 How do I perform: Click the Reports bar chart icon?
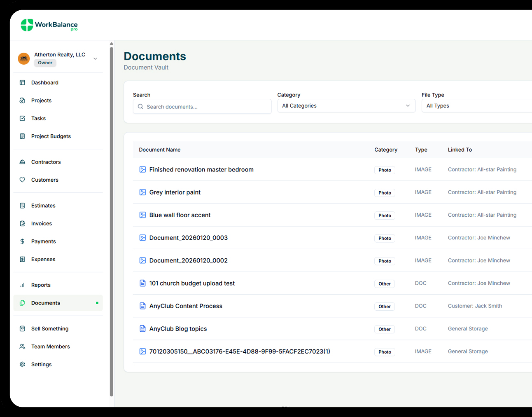[x=22, y=285]
